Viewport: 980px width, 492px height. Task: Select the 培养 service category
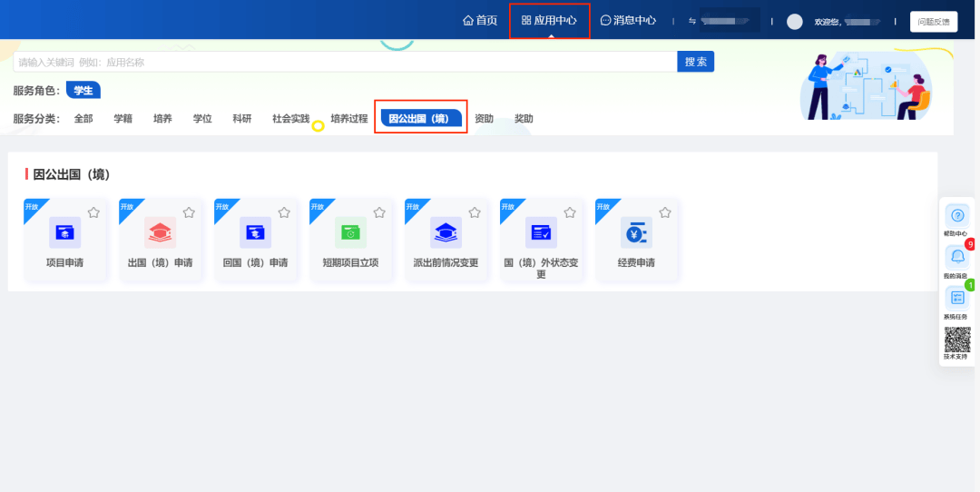pos(162,119)
